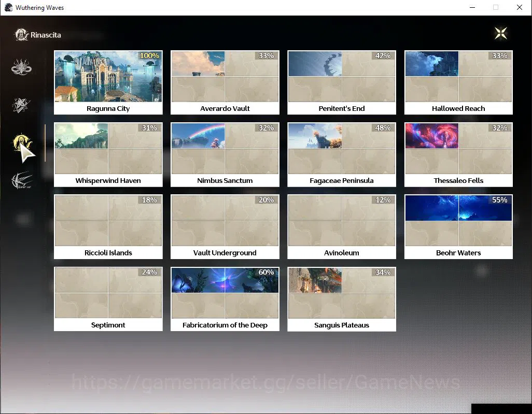Screen dimensions: 532x414
Task: Open the Avinoleum card
Action: click(x=342, y=227)
